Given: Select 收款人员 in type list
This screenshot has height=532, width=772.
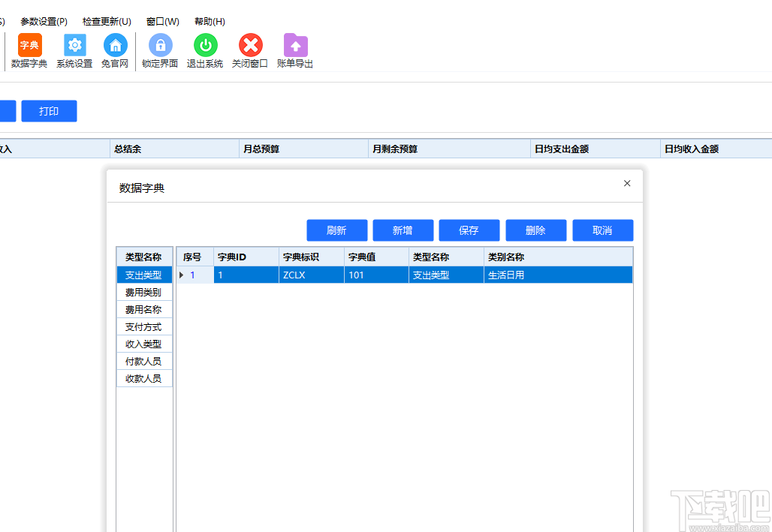Looking at the screenshot, I should click(x=144, y=378).
